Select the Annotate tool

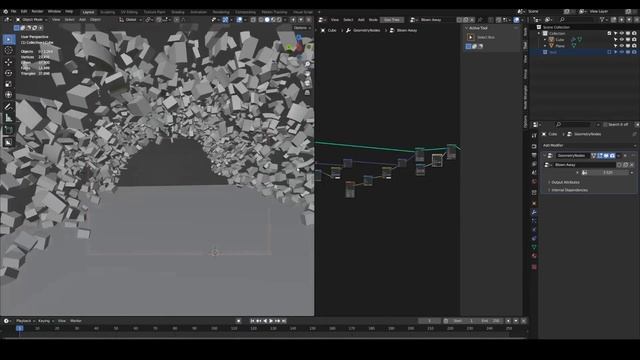(x=9, y=107)
